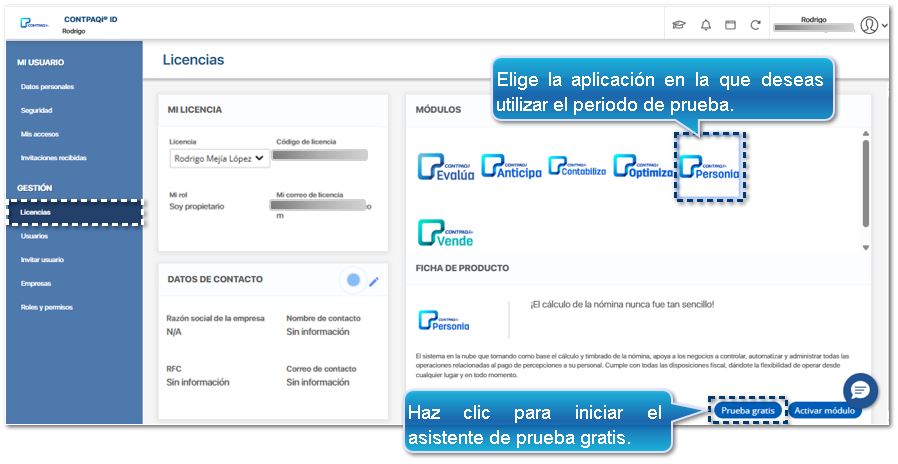Click the N/A razón social value

(x=174, y=332)
